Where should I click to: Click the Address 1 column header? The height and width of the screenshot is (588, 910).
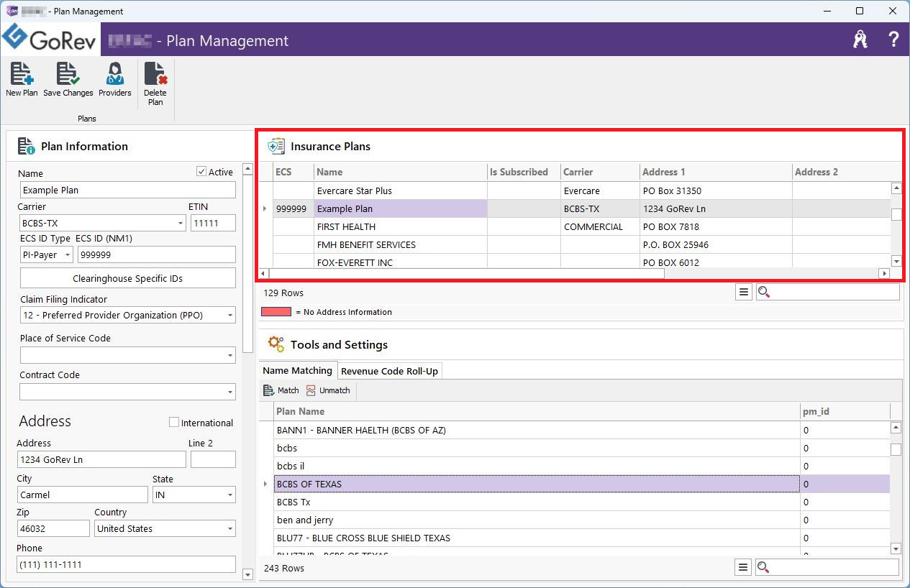(x=716, y=172)
